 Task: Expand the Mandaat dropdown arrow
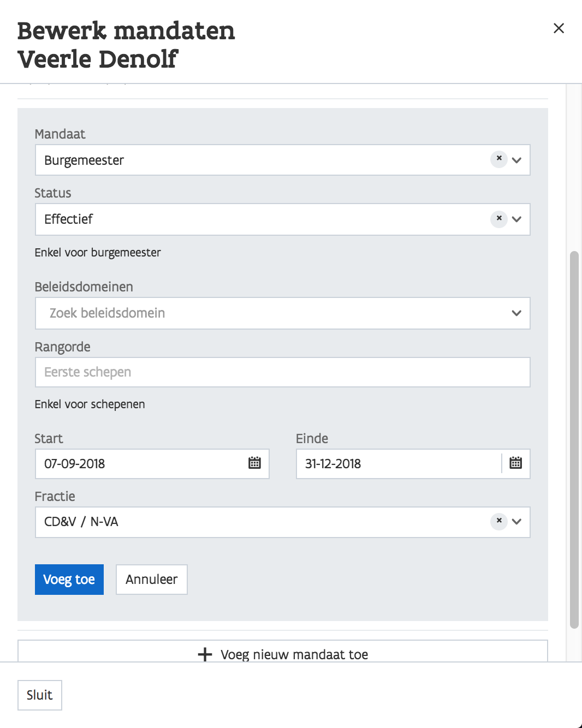click(516, 160)
